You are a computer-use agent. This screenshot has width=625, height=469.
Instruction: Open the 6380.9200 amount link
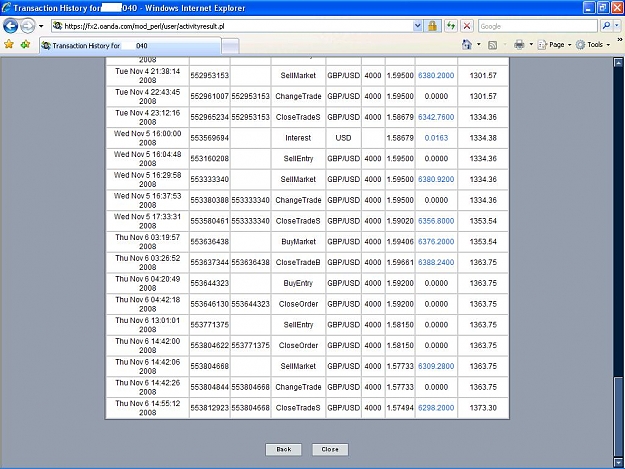tap(436, 179)
